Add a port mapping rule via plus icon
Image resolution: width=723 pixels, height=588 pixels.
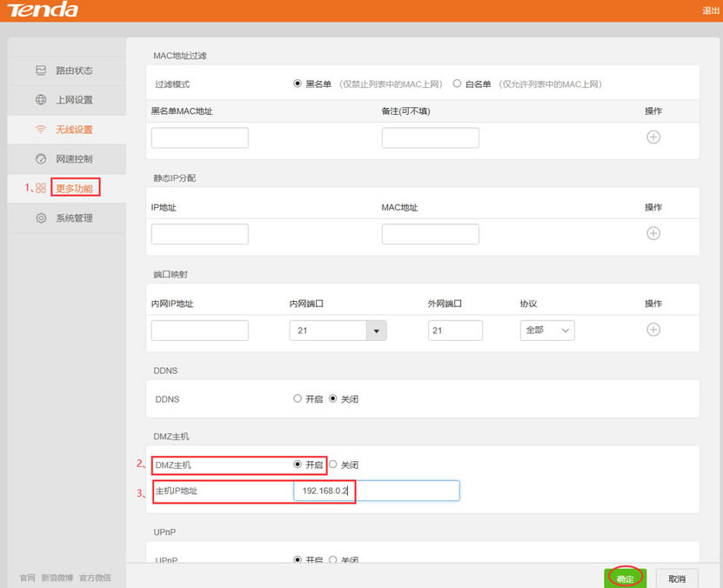653,330
